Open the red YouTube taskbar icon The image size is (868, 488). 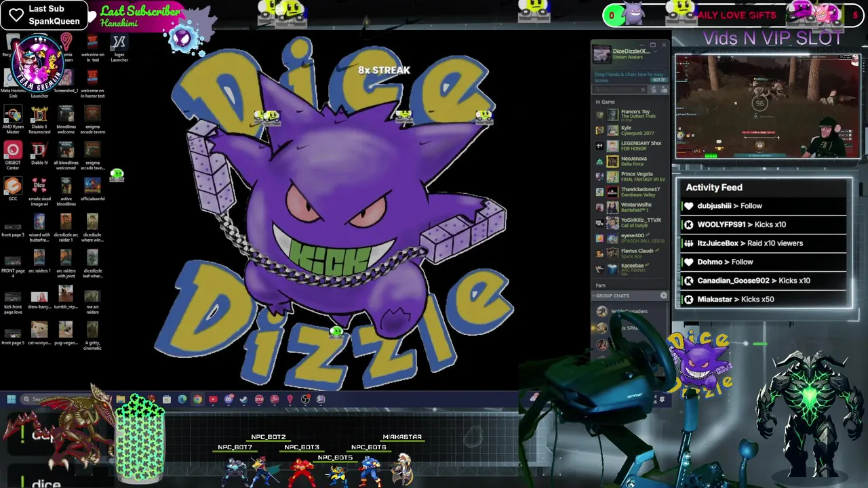coord(213,399)
